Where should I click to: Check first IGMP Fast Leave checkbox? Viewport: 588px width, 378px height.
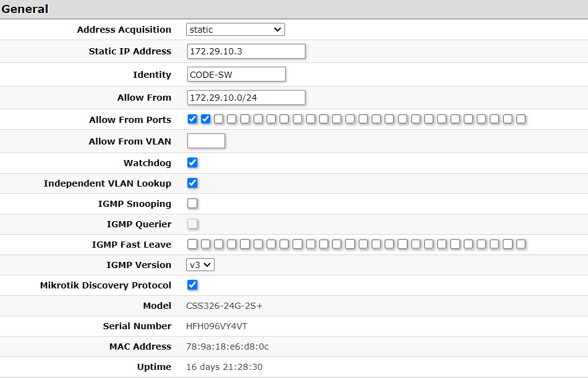click(192, 244)
